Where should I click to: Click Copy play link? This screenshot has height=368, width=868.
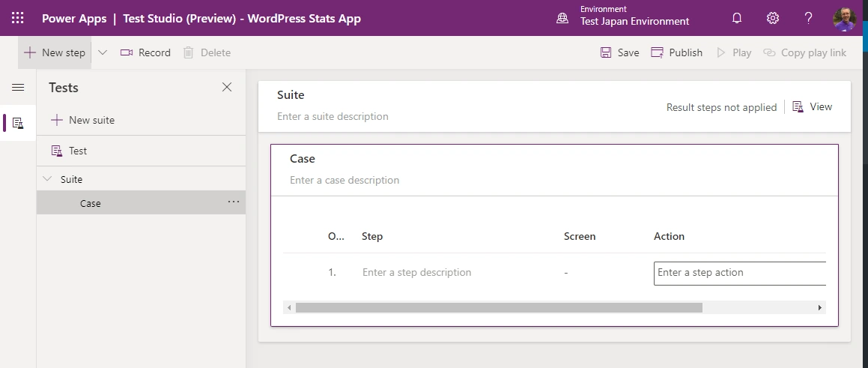click(x=805, y=52)
